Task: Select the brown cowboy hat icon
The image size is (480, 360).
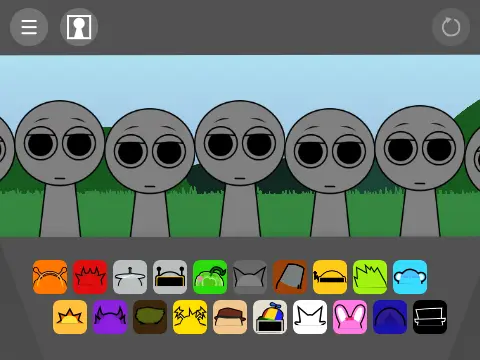Action: 230,317
